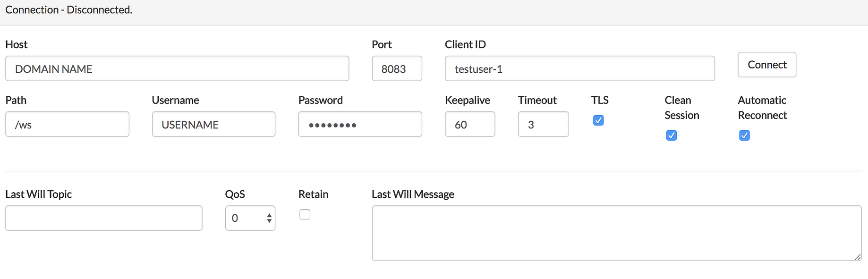Image resolution: width=868 pixels, height=279 pixels.
Task: Click the Host label
Action: pos(17,44)
